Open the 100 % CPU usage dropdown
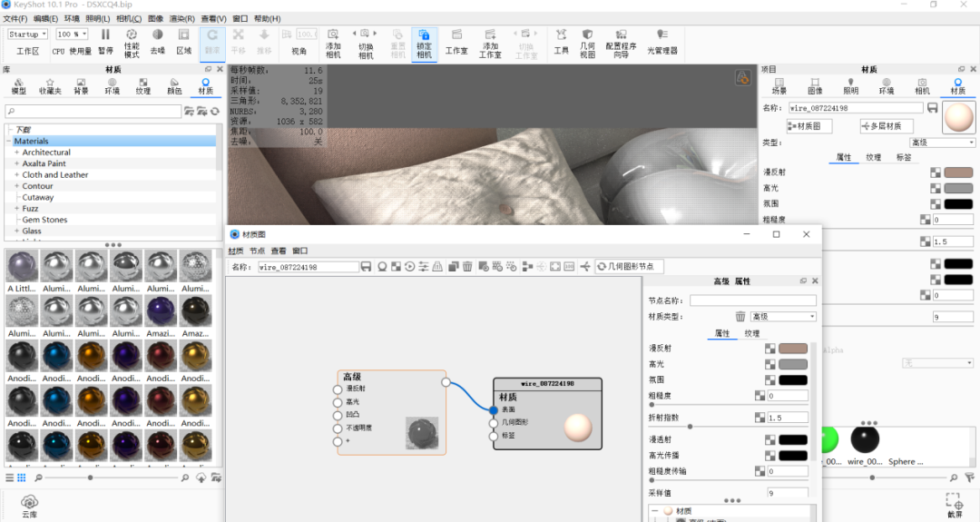This screenshot has width=980, height=522. tap(72, 34)
